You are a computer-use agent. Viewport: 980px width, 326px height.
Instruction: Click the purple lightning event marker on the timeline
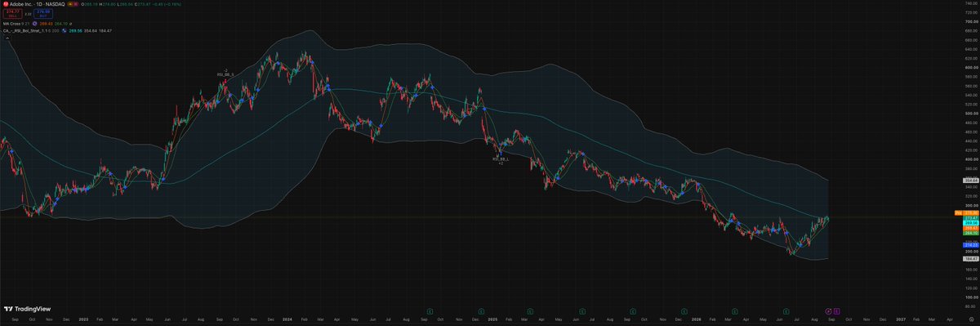click(828, 311)
